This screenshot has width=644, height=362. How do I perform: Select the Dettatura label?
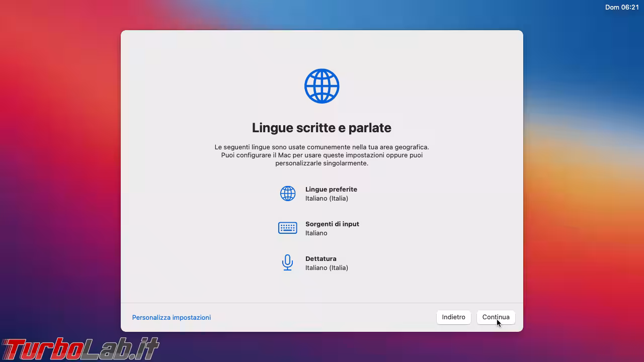(320, 259)
